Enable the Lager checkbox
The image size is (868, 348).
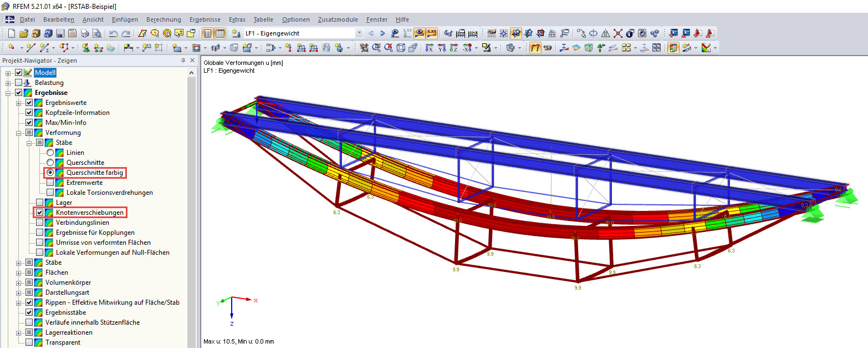[x=39, y=202]
